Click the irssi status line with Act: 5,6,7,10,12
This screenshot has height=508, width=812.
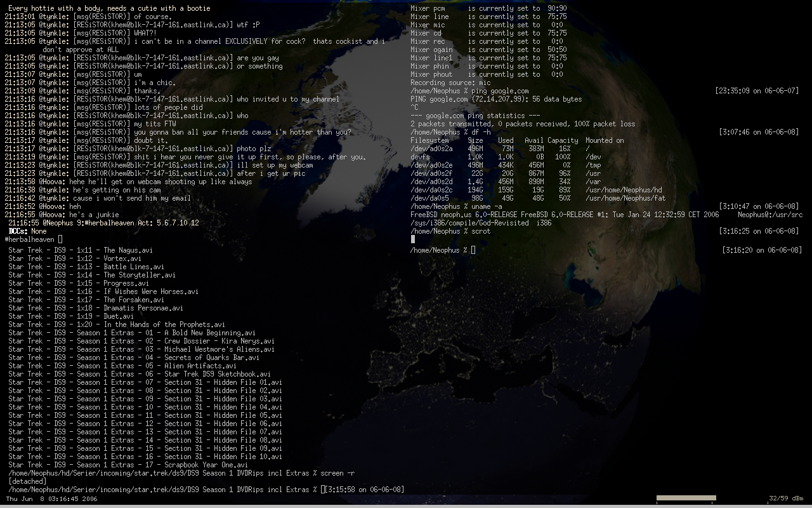(x=103, y=223)
